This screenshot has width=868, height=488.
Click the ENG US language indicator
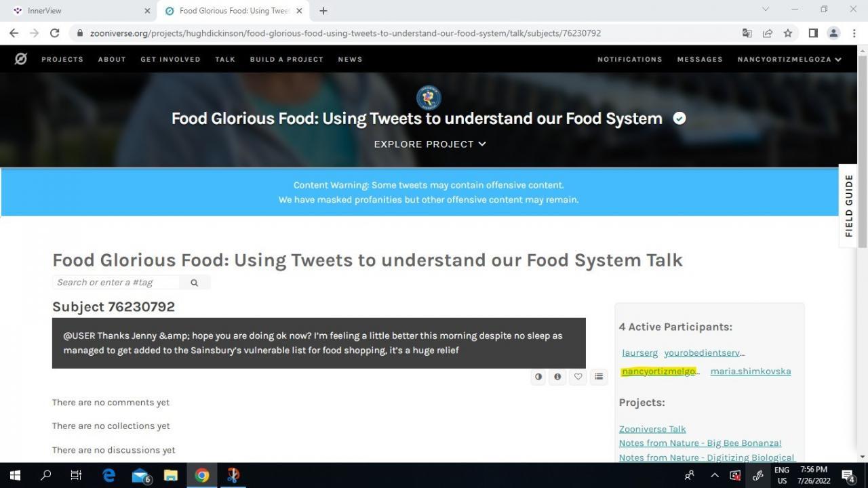[x=782, y=475]
